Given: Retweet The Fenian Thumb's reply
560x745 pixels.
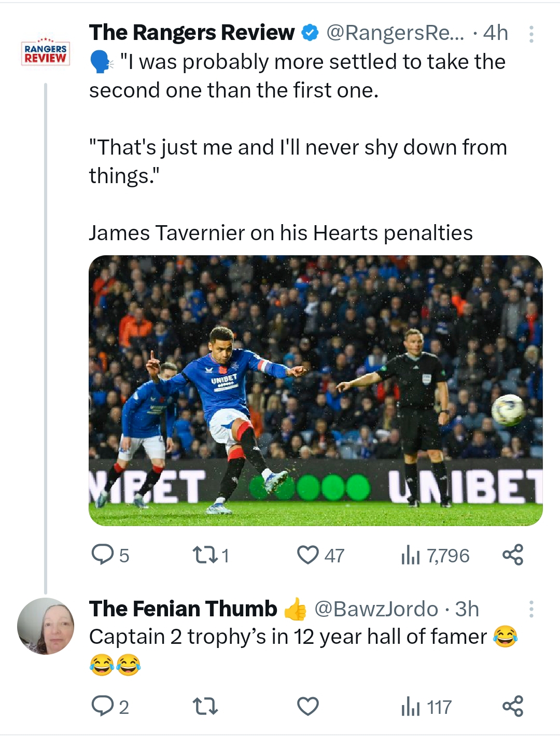Looking at the screenshot, I should point(205,706).
